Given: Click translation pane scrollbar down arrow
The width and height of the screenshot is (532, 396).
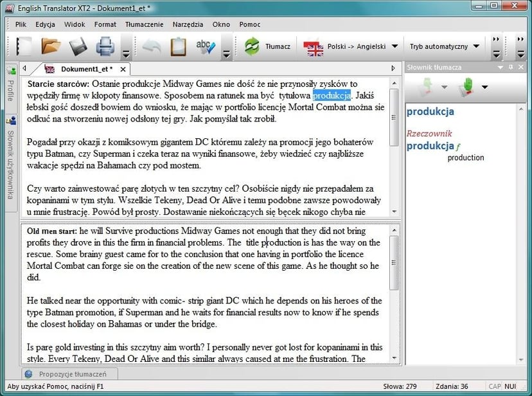Looking at the screenshot, I should tap(394, 357).
